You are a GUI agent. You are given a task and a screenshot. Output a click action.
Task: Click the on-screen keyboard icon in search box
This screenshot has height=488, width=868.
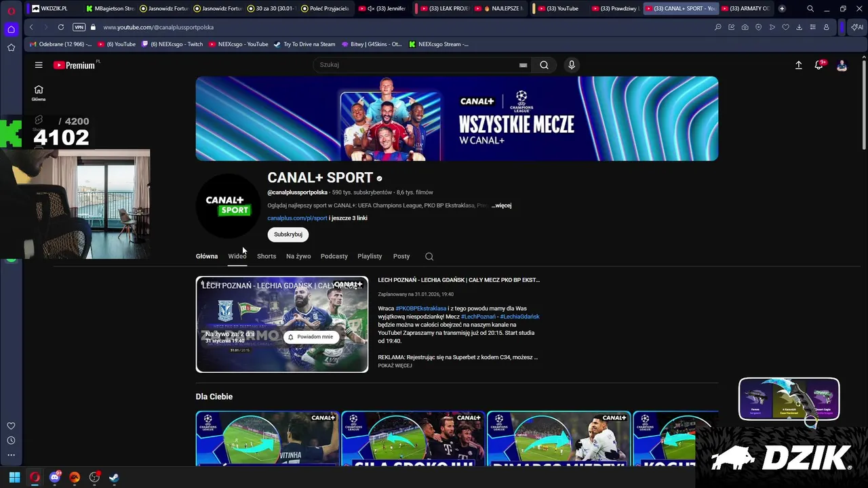(x=523, y=65)
